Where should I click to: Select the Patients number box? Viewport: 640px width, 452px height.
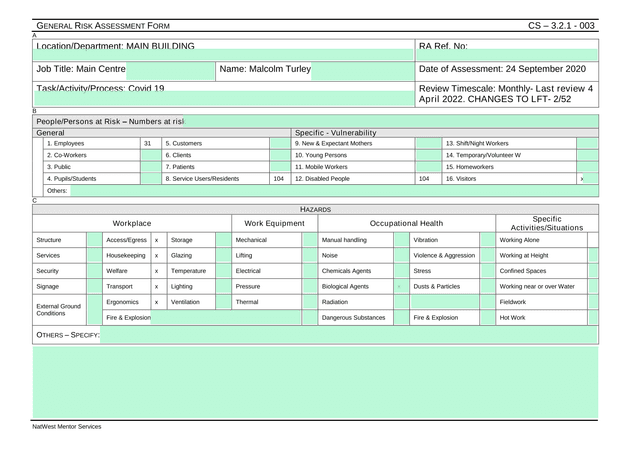coord(280,167)
